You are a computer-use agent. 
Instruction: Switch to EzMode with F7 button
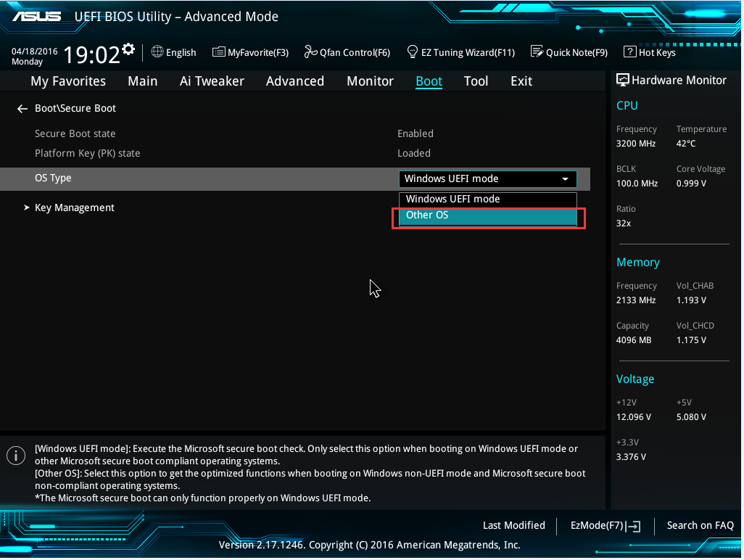click(x=604, y=525)
